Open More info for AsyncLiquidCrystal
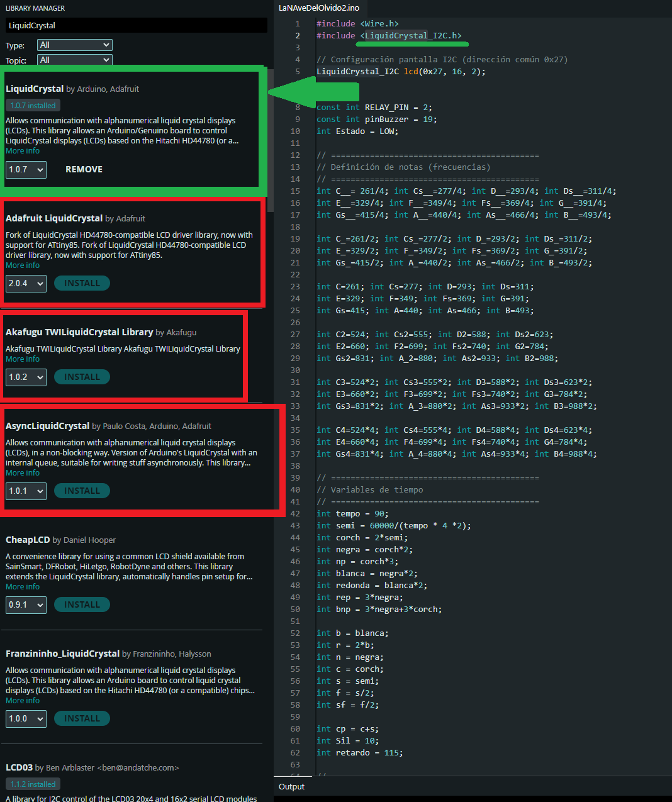The width and height of the screenshot is (672, 802). pos(23,473)
